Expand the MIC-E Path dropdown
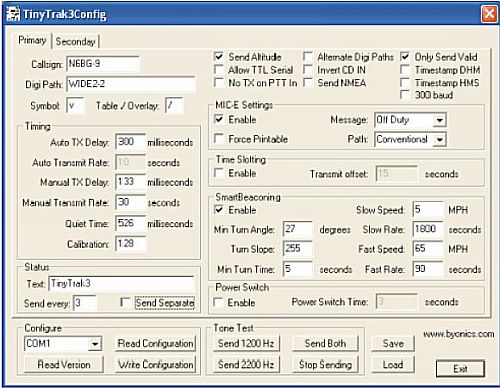Screen dimensions: 500x388 440,139
